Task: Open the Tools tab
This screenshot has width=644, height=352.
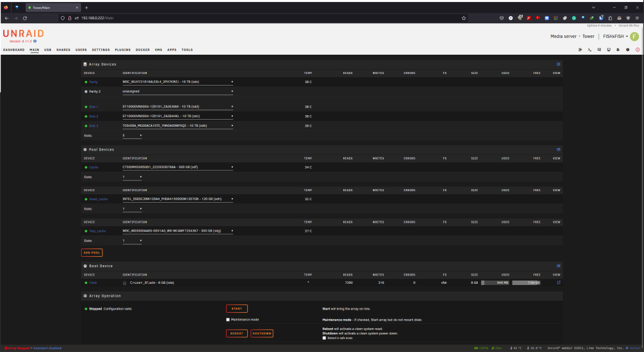Action: pos(187,50)
